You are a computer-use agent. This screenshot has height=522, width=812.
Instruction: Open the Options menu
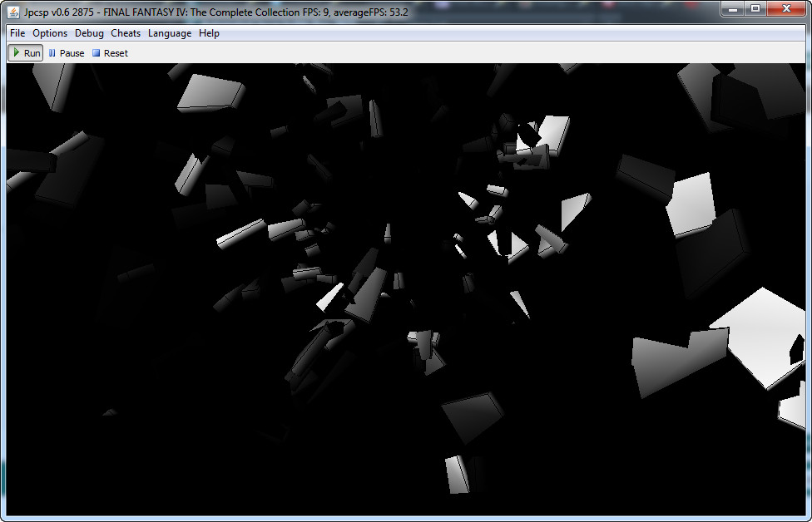click(50, 33)
